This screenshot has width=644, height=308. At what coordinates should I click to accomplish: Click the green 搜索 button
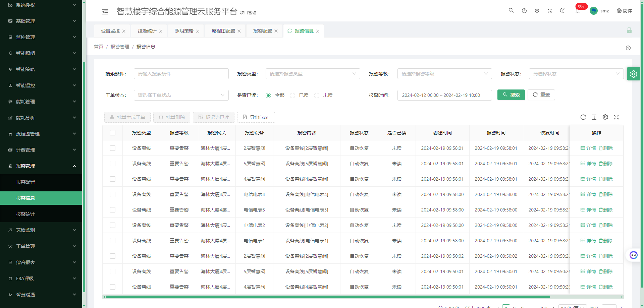(511, 95)
